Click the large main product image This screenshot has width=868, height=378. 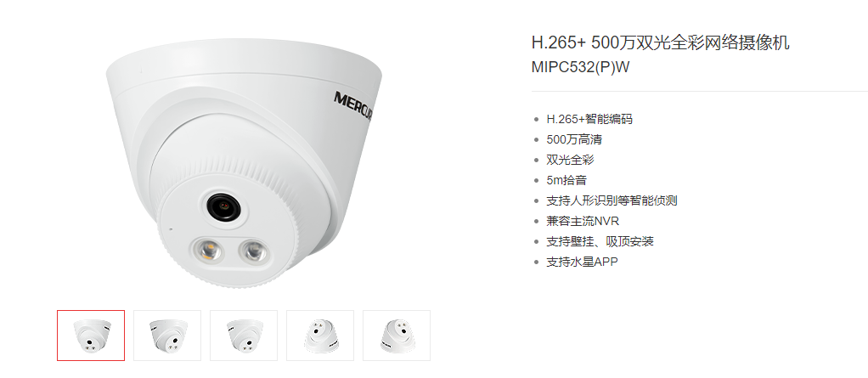(x=244, y=161)
